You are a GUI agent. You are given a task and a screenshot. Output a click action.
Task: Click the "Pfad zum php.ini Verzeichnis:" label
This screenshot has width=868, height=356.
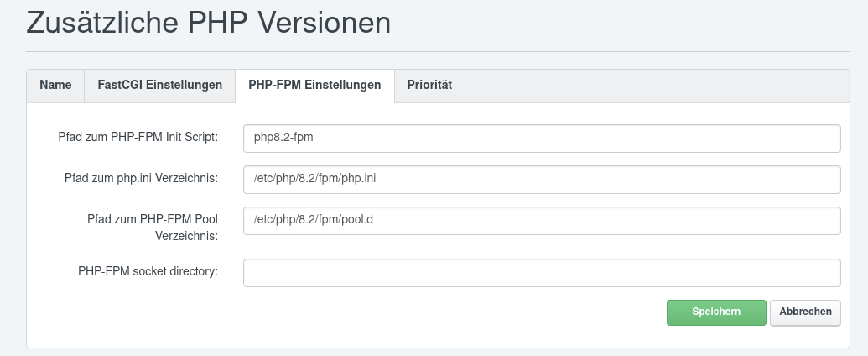click(141, 178)
